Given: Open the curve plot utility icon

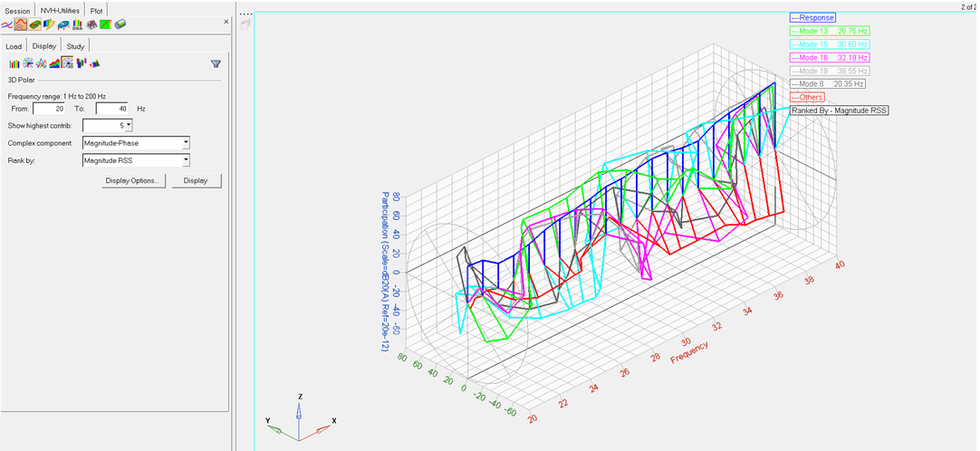Looking at the screenshot, I should [7, 25].
